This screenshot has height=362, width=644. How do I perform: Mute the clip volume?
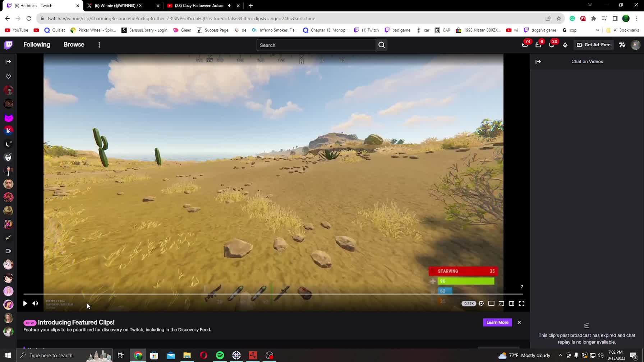pyautogui.click(x=35, y=303)
